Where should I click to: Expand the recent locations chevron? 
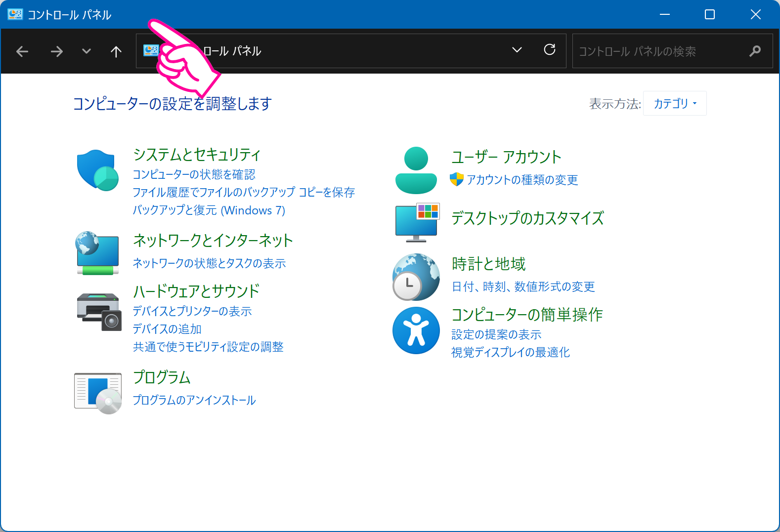point(87,51)
